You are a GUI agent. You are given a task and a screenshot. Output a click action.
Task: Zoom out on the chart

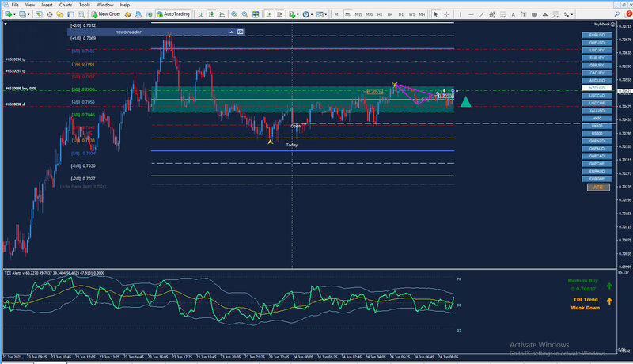tap(245, 14)
